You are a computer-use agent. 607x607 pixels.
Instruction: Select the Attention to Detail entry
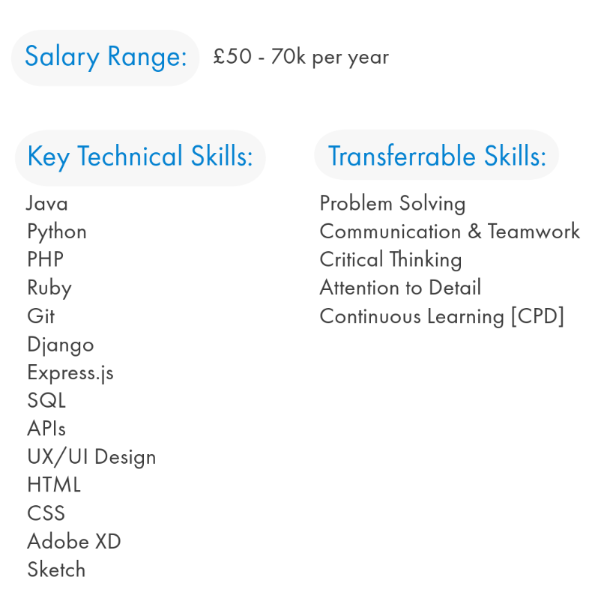[x=401, y=288]
